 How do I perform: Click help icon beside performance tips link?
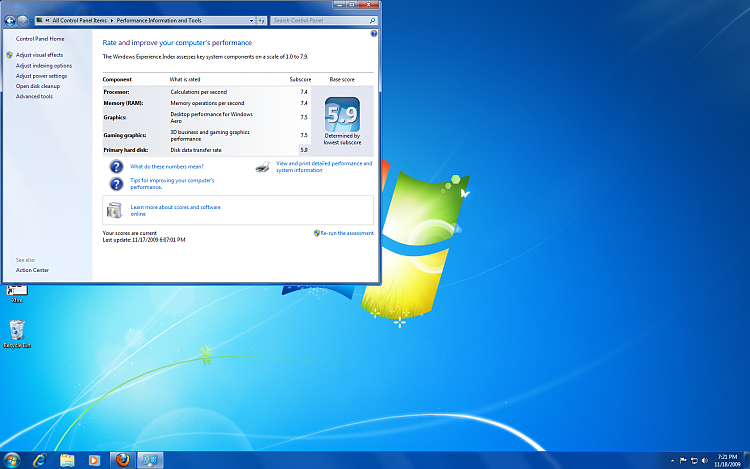[x=116, y=184]
